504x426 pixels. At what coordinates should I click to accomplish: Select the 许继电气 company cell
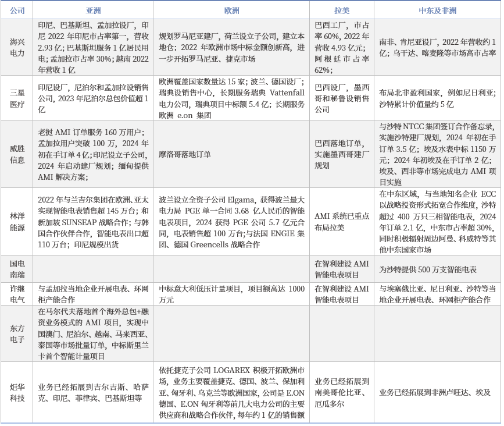17,294
